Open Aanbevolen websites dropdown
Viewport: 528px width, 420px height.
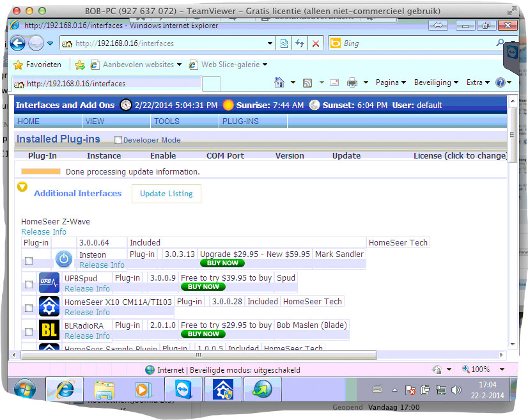(136, 65)
